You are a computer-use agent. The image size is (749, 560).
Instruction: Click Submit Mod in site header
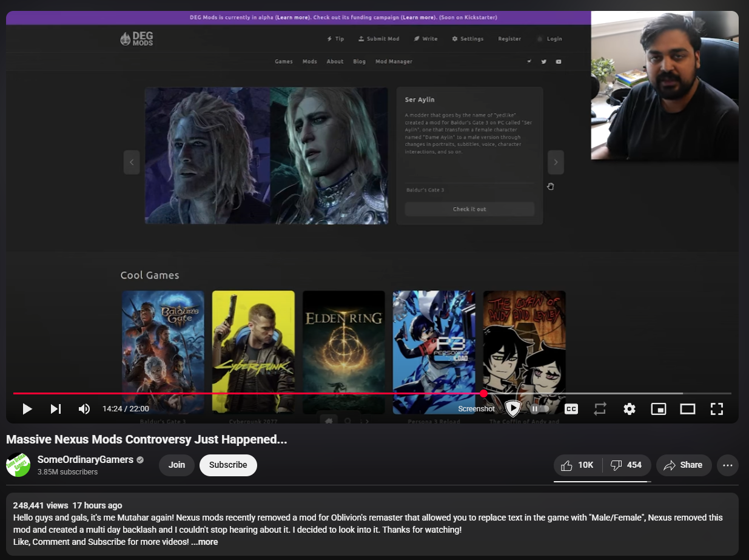coord(378,39)
